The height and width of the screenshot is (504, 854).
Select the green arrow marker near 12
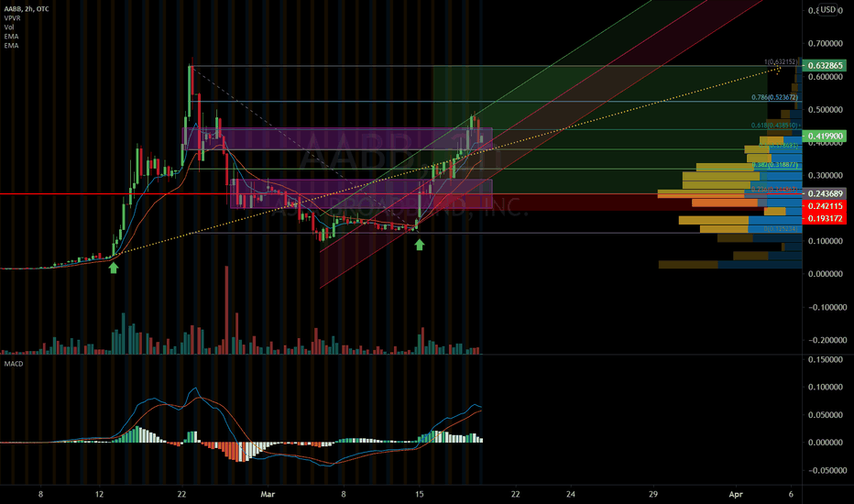(x=114, y=268)
